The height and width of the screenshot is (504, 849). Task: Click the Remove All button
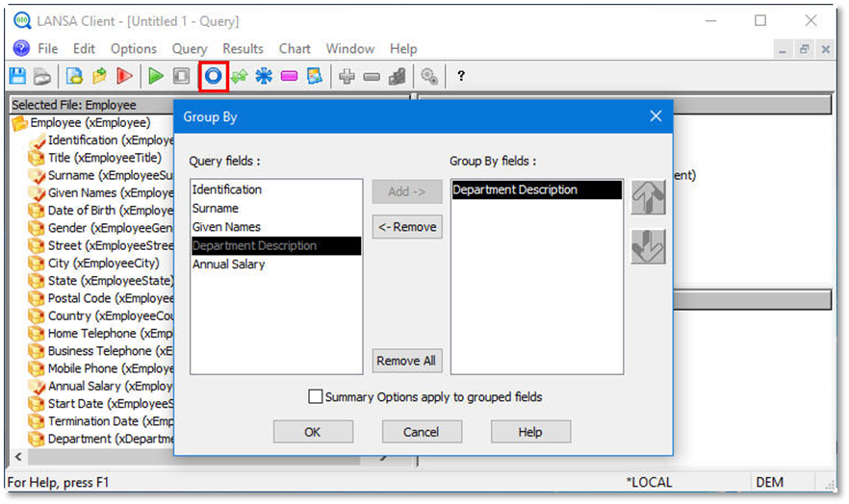tap(407, 361)
